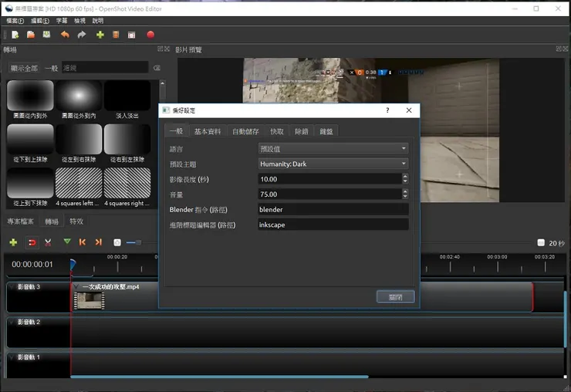Jump to next marker
The image size is (571, 392).
coord(98,242)
